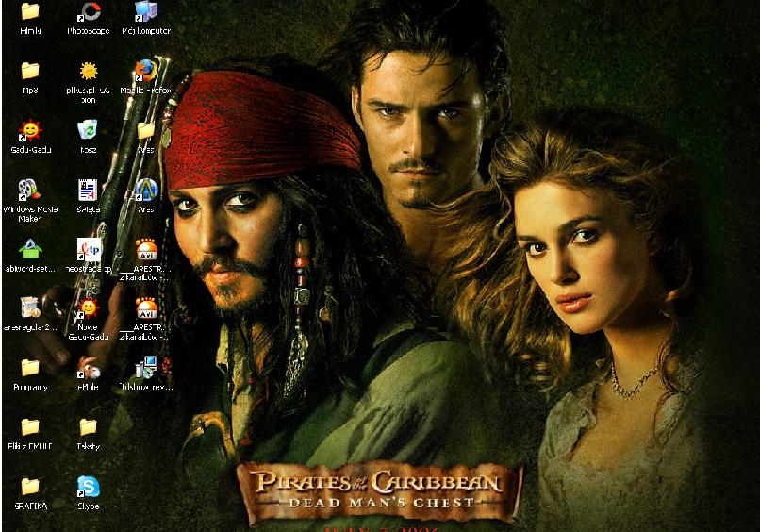The image size is (760, 532).
Task: Click the Mp3 folder icon
Action: (30, 73)
